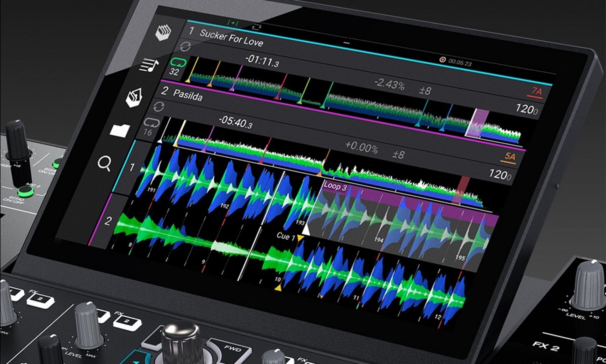Tap the yellow Cue 1 triangle marker
The image size is (606, 364).
point(300,237)
